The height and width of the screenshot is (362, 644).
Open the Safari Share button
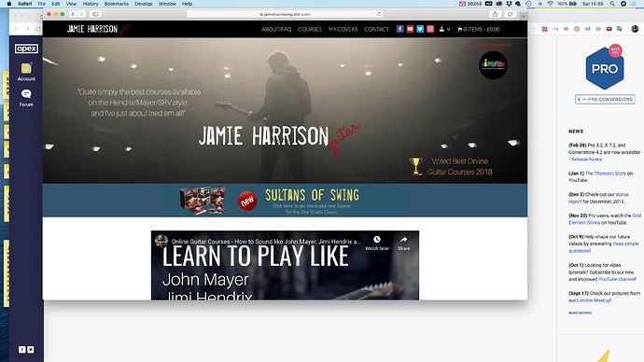tap(495, 14)
